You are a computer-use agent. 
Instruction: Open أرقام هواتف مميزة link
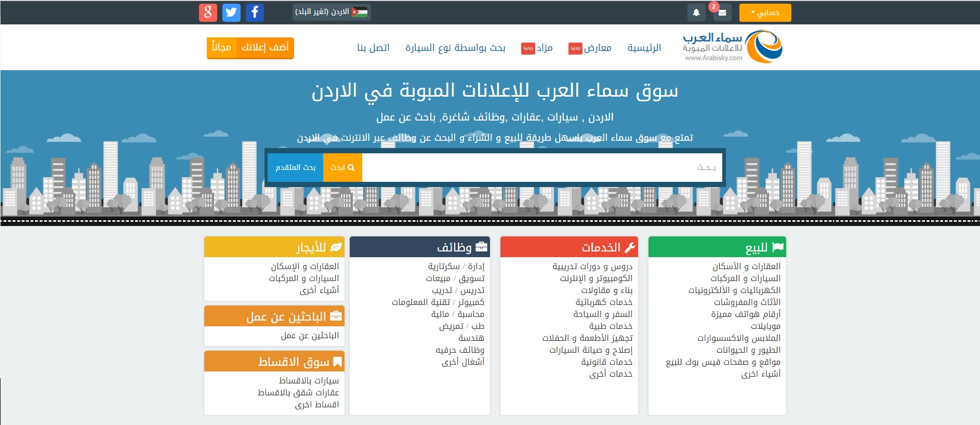[746, 314]
